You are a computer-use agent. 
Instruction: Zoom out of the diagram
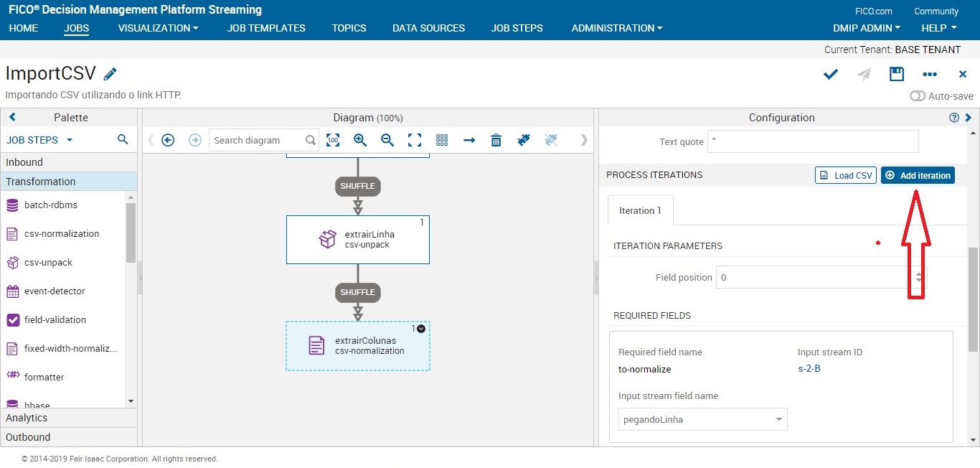(387, 140)
